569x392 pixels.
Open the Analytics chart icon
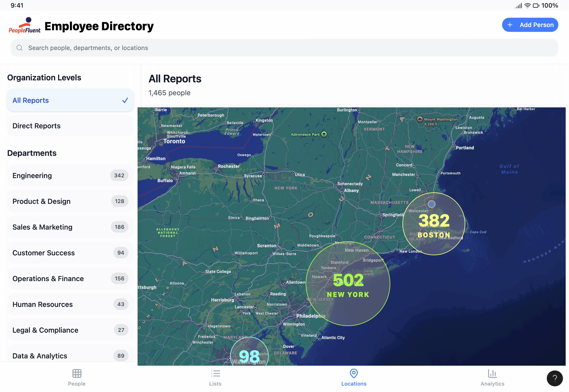492,374
